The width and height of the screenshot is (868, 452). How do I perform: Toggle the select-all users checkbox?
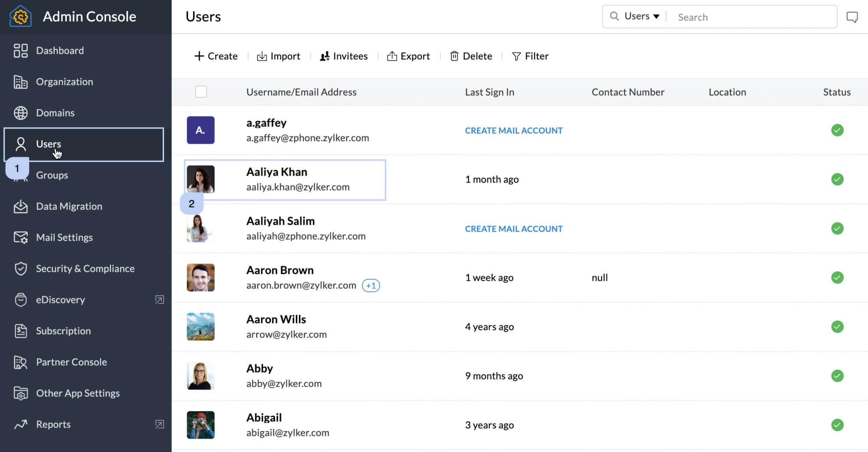pos(201,92)
